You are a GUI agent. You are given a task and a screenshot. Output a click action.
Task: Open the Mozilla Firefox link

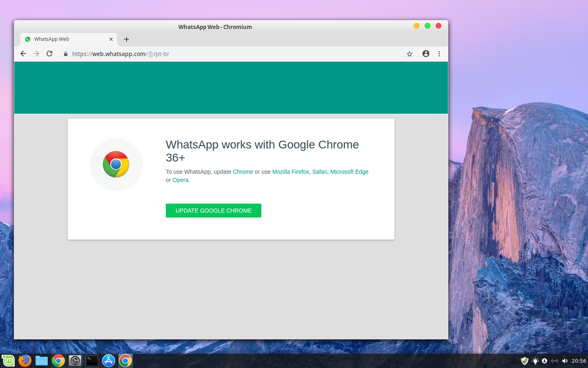point(291,172)
